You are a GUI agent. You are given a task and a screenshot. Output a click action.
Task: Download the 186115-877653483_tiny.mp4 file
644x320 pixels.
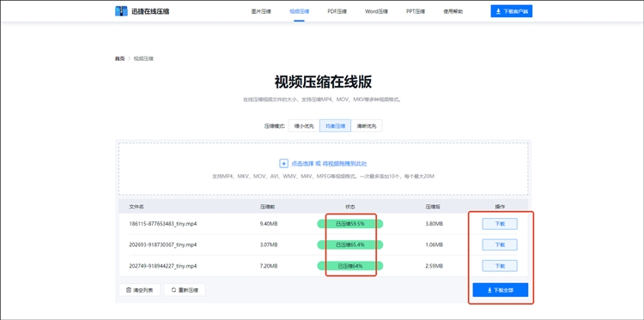[x=500, y=224]
